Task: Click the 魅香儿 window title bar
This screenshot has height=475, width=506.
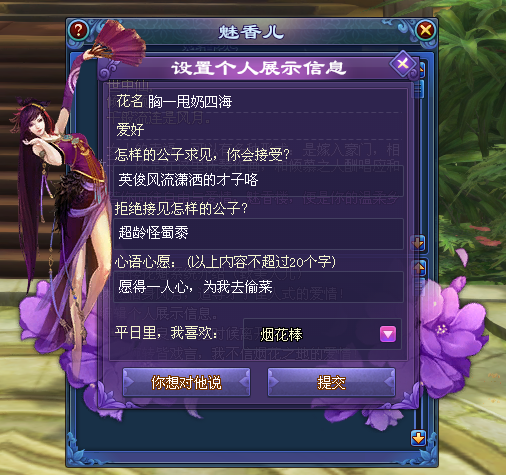Action: (252, 32)
